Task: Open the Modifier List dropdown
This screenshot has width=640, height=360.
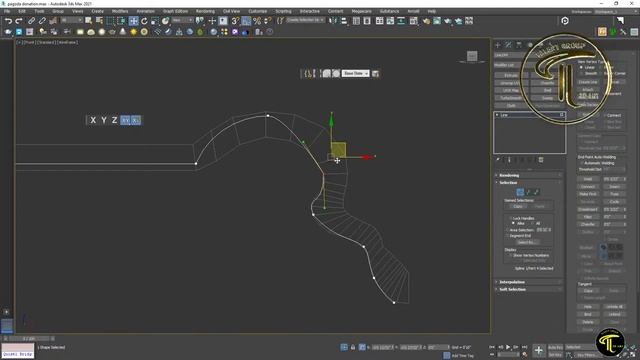Action: (x=529, y=65)
